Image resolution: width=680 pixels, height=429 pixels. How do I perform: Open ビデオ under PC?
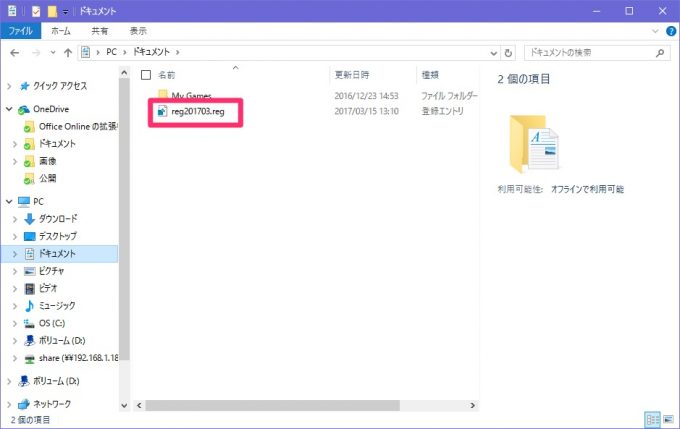point(48,288)
